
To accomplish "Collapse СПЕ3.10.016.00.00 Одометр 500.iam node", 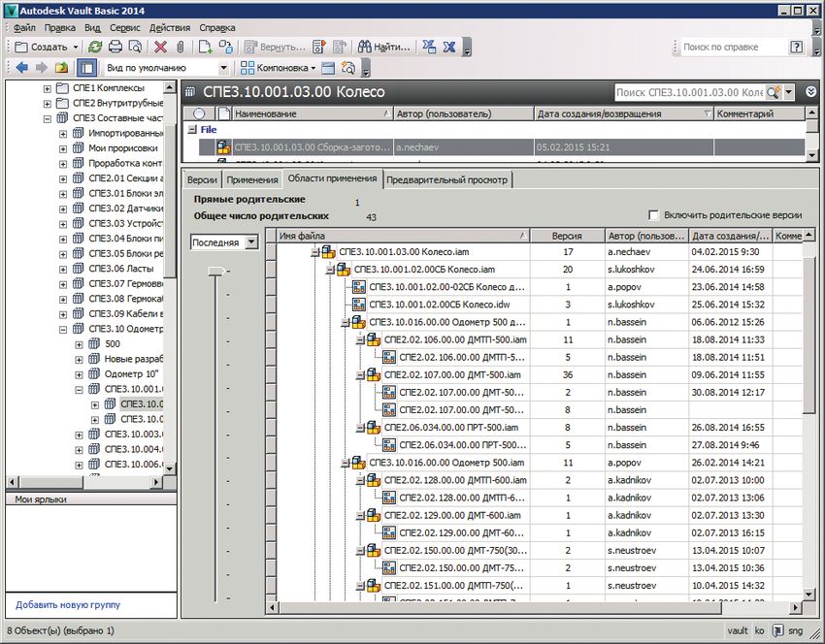I will click(346, 464).
